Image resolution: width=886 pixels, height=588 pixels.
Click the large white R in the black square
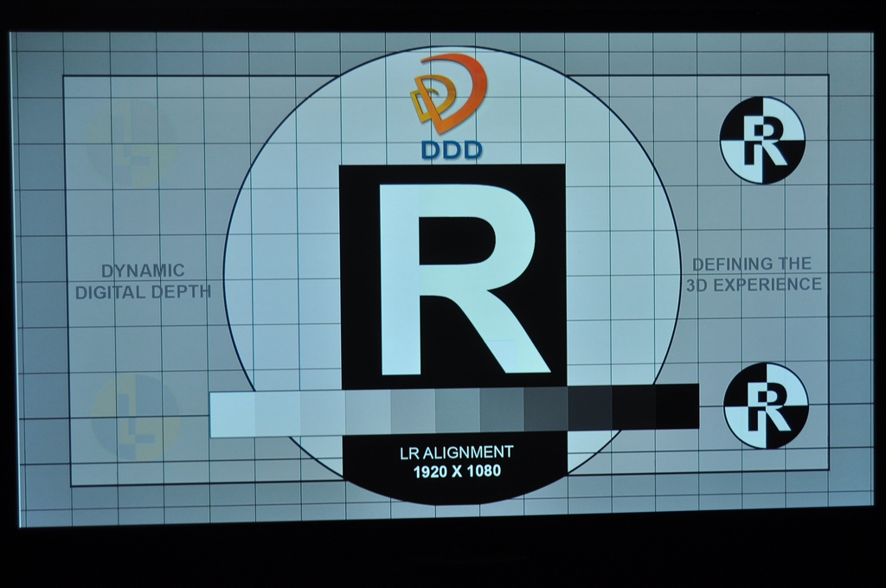[x=465, y=278]
